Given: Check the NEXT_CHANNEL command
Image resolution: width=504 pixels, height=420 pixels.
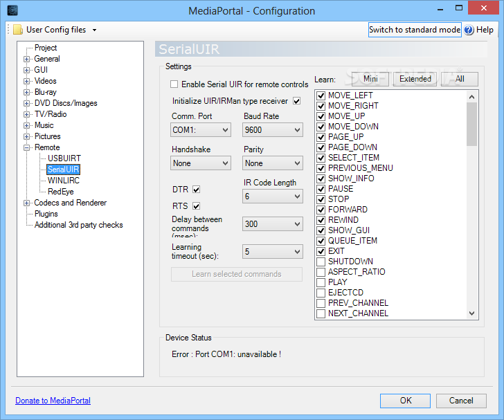Looking at the screenshot, I should click(x=321, y=313).
